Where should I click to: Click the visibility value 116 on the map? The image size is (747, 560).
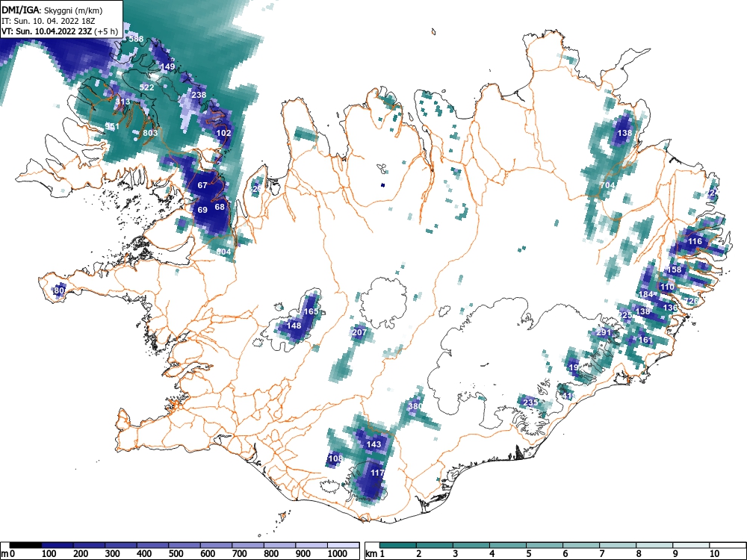pos(695,241)
